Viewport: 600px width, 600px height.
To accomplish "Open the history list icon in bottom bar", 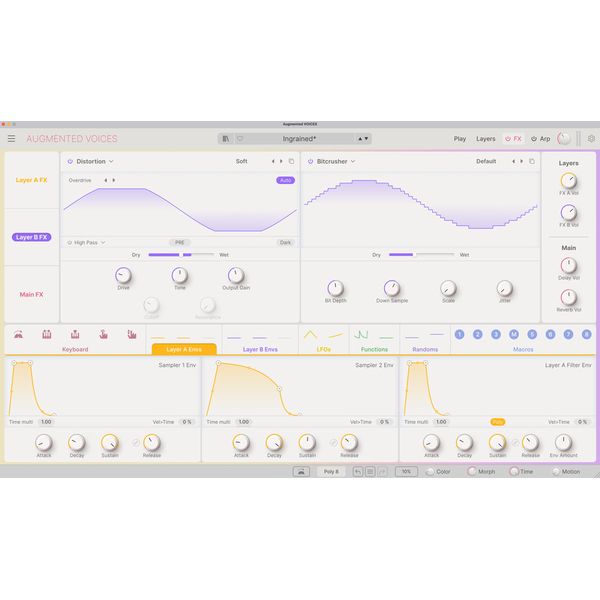I will click(370, 472).
